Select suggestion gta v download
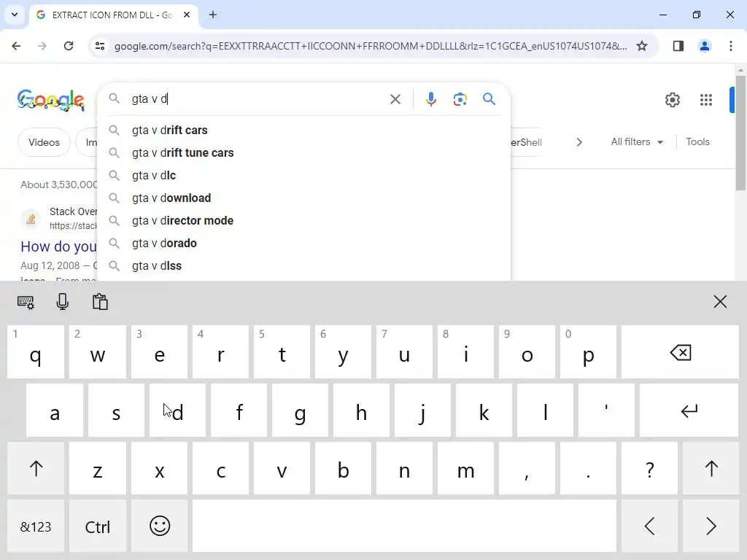This screenshot has height=560, width=747. click(303, 198)
